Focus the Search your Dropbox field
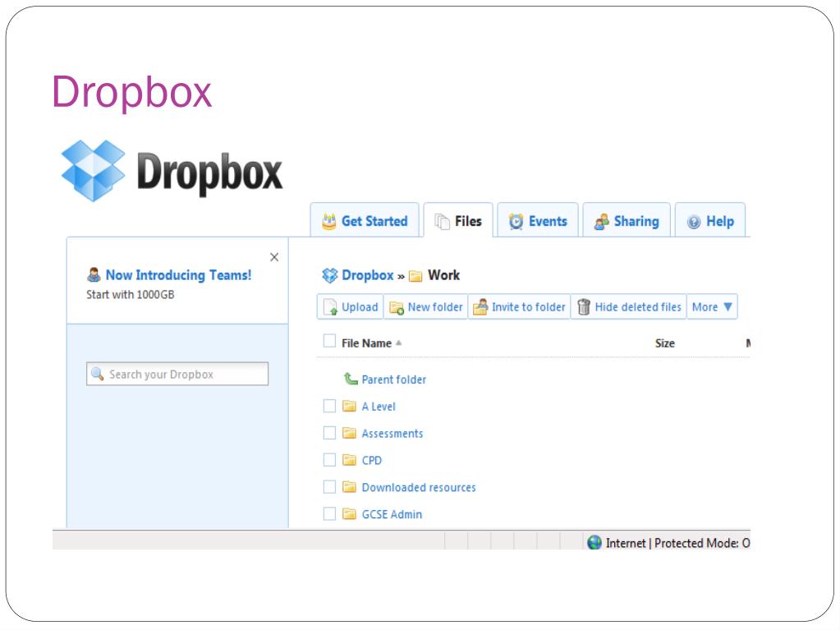 coord(177,374)
